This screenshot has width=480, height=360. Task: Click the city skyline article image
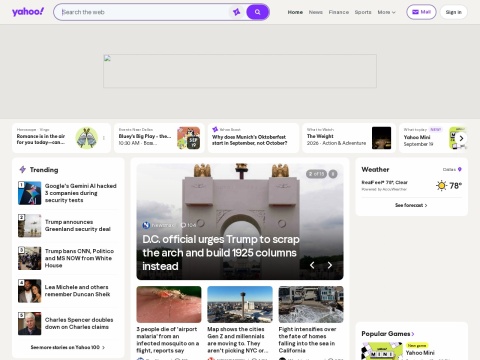(x=240, y=304)
